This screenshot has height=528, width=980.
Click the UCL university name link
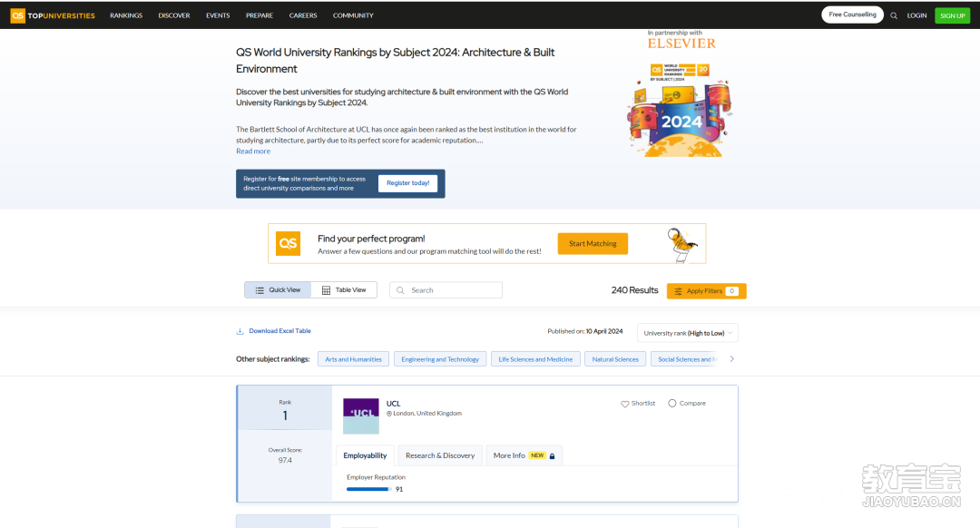click(393, 404)
